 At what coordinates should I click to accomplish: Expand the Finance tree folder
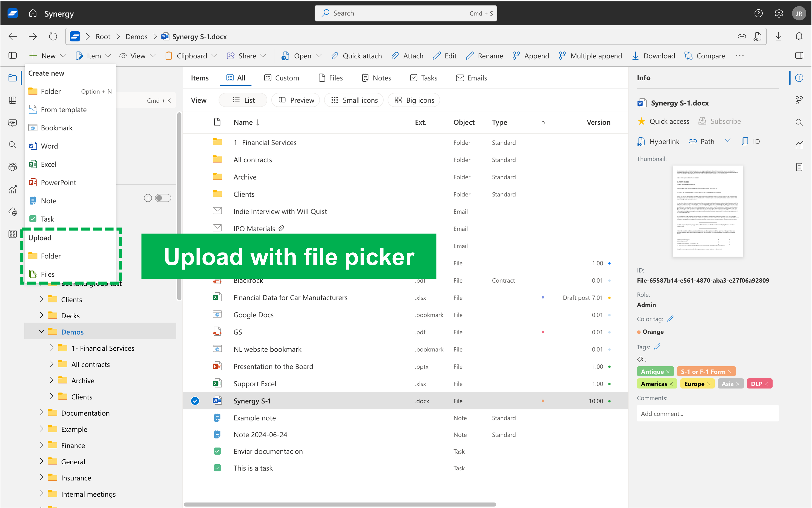pyautogui.click(x=41, y=445)
